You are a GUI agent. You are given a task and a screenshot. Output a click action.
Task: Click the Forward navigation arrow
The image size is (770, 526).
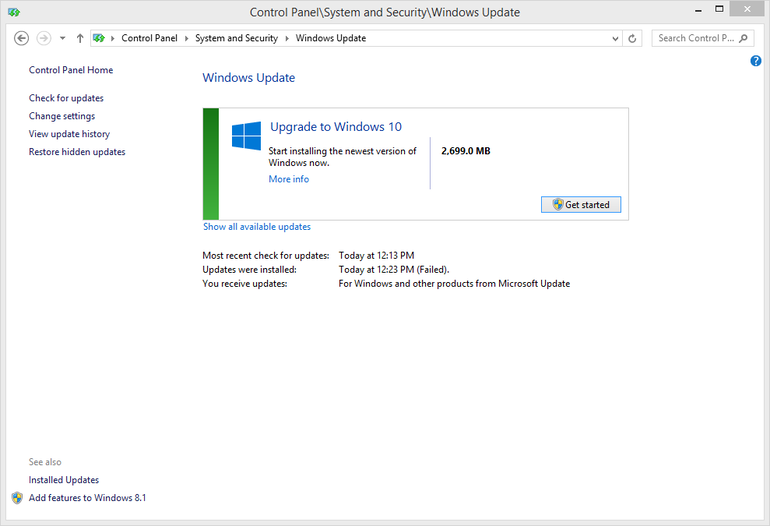click(x=44, y=38)
